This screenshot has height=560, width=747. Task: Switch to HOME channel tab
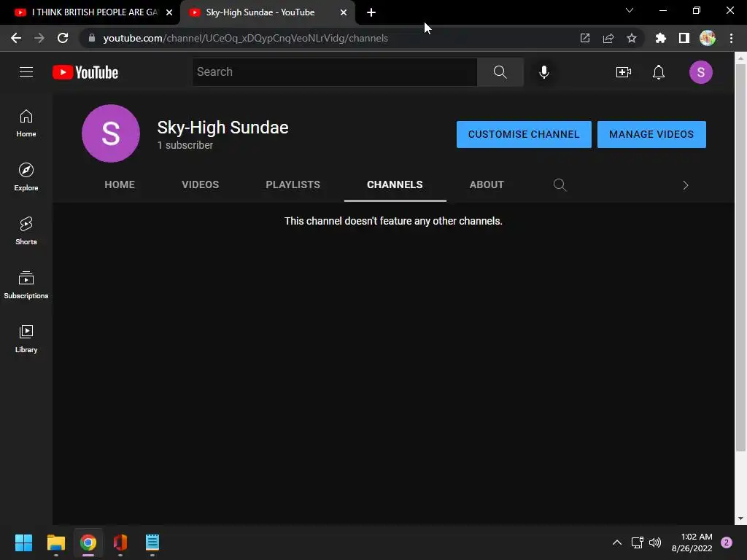point(120,184)
